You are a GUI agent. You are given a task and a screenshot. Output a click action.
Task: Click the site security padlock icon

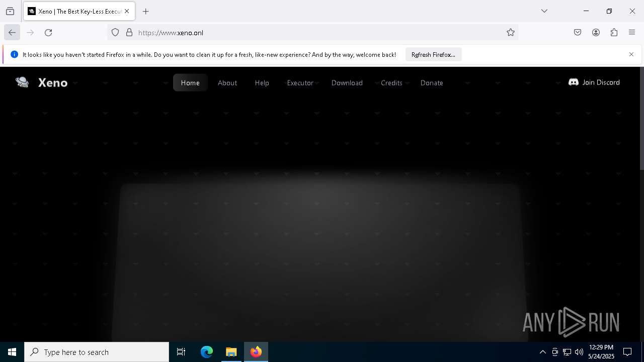[x=129, y=33]
